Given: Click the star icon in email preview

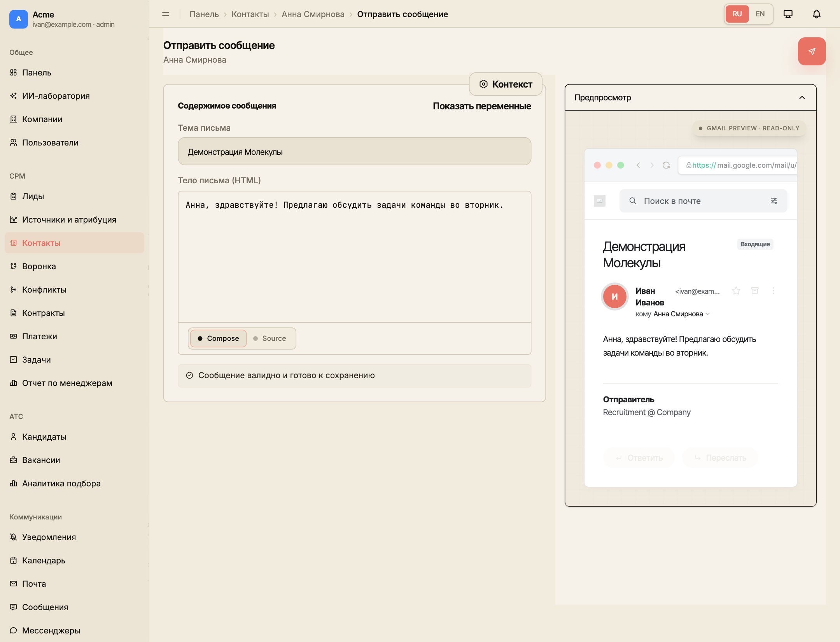Looking at the screenshot, I should point(736,291).
